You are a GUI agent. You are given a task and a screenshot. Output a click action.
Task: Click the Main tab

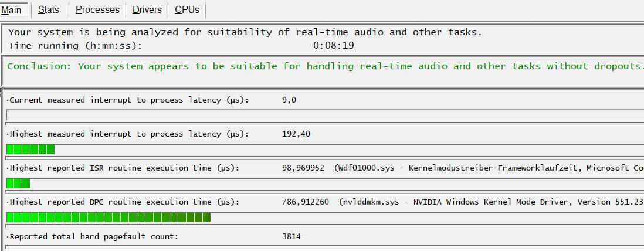tap(12, 10)
